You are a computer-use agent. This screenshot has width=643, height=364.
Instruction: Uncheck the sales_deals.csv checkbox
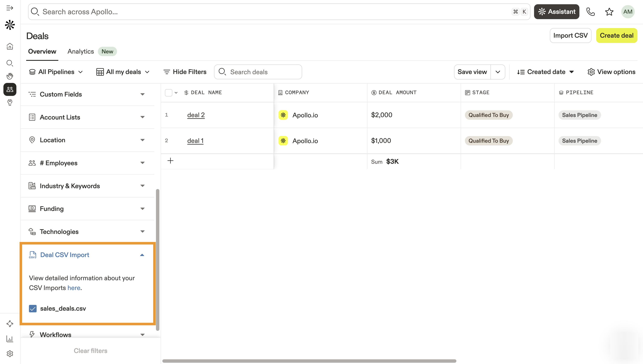pos(33,309)
